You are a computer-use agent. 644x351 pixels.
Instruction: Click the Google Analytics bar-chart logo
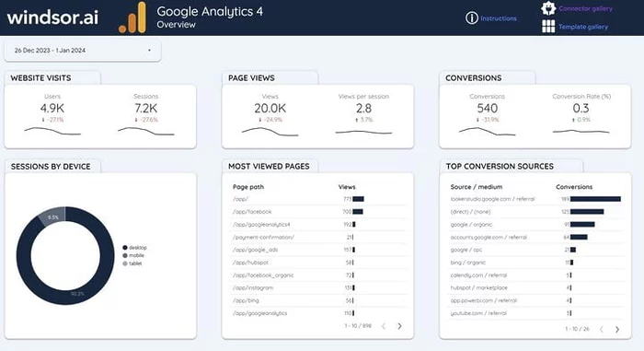coord(132,18)
